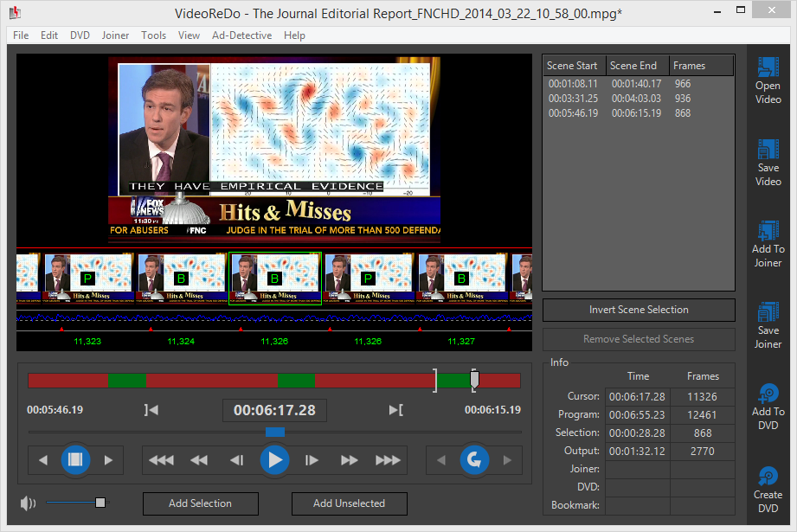Open the File menu
This screenshot has width=797, height=532.
21,35
